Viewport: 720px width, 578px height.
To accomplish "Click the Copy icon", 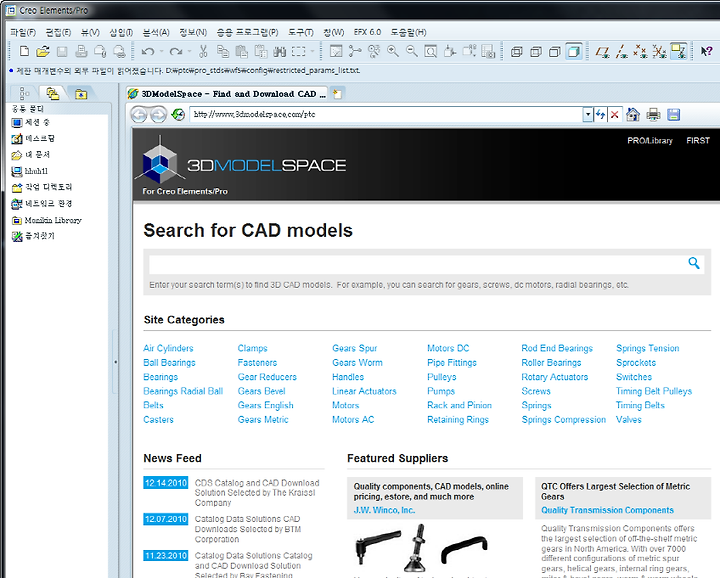I will (x=223, y=51).
